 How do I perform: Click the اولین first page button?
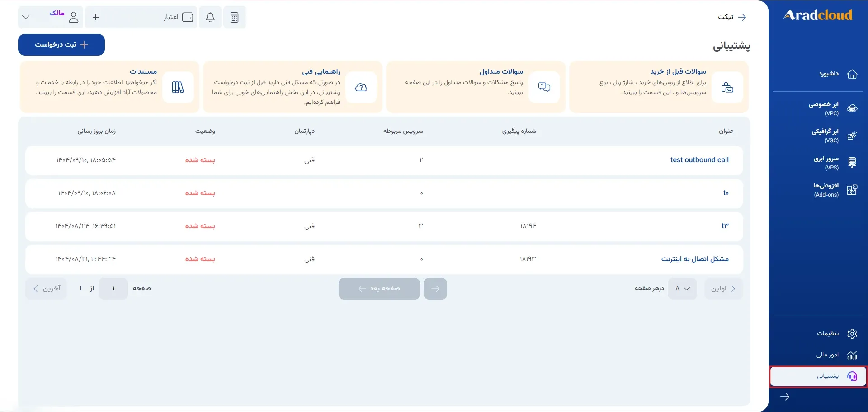(x=723, y=289)
